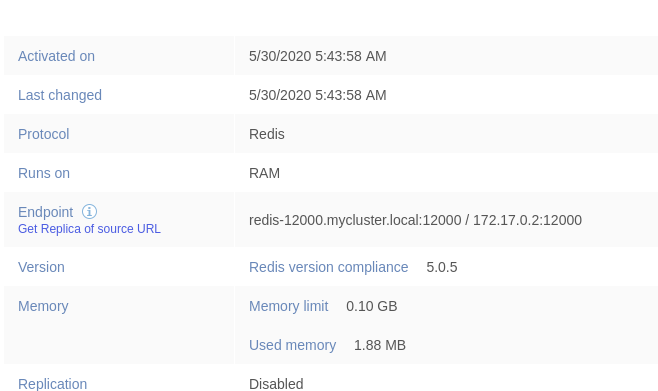Select the 0.10 GB memory limit value

pos(372,306)
